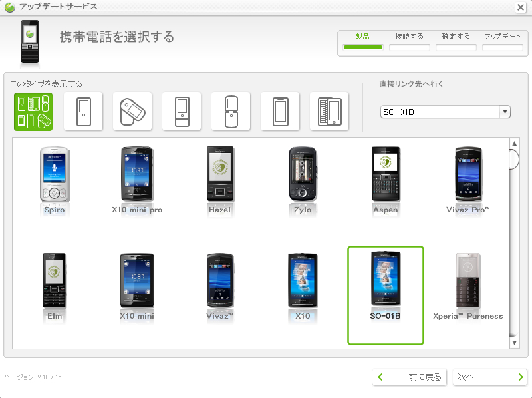Filter by slider phone type icon
The width and height of the screenshot is (532, 398).
tap(182, 112)
